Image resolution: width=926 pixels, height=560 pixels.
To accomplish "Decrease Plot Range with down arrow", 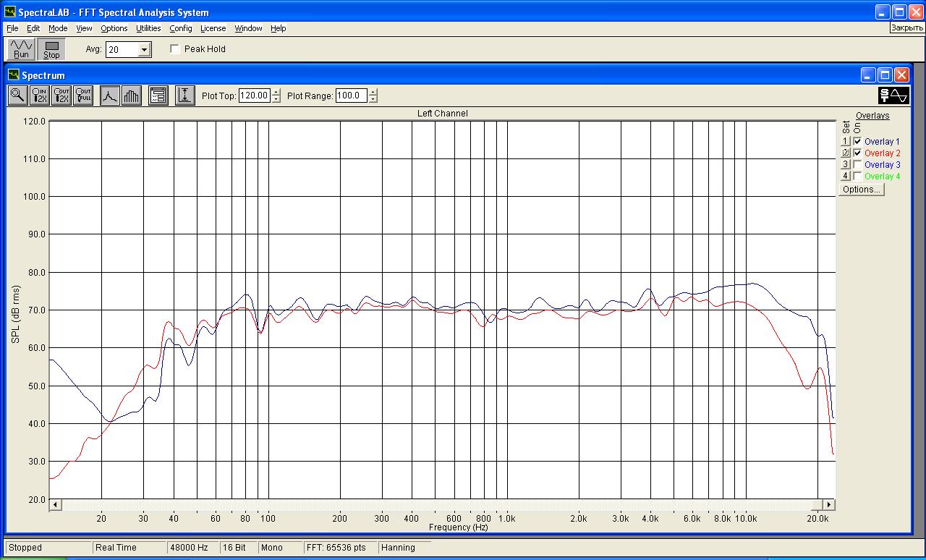I will point(373,99).
